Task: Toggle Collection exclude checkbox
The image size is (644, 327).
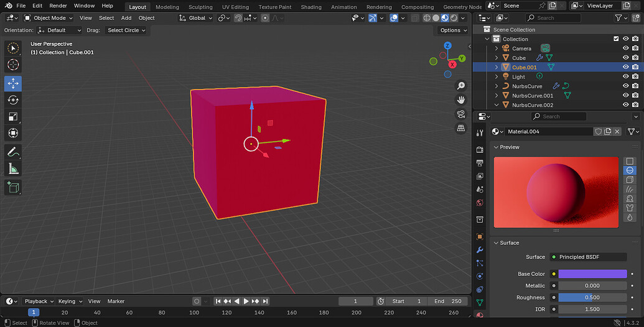Action: point(615,39)
